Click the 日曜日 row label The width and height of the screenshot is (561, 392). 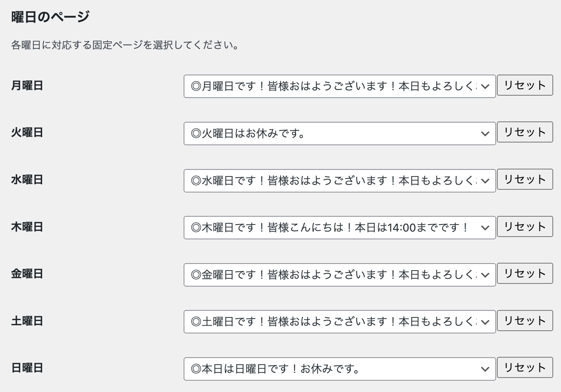(x=27, y=368)
